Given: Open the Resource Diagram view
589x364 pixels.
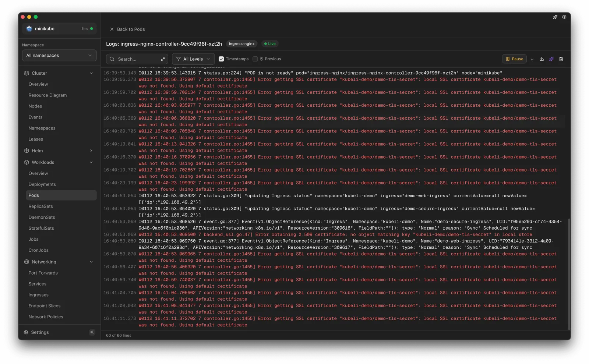Looking at the screenshot, I should 47,95.
